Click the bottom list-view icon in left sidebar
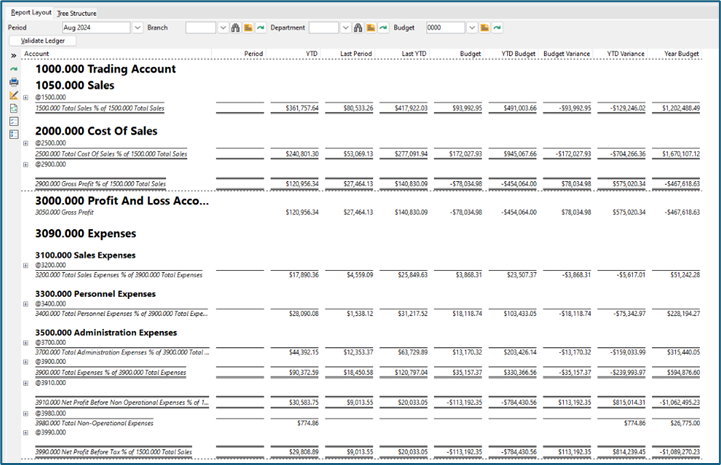The height and width of the screenshot is (465, 721). [14, 134]
